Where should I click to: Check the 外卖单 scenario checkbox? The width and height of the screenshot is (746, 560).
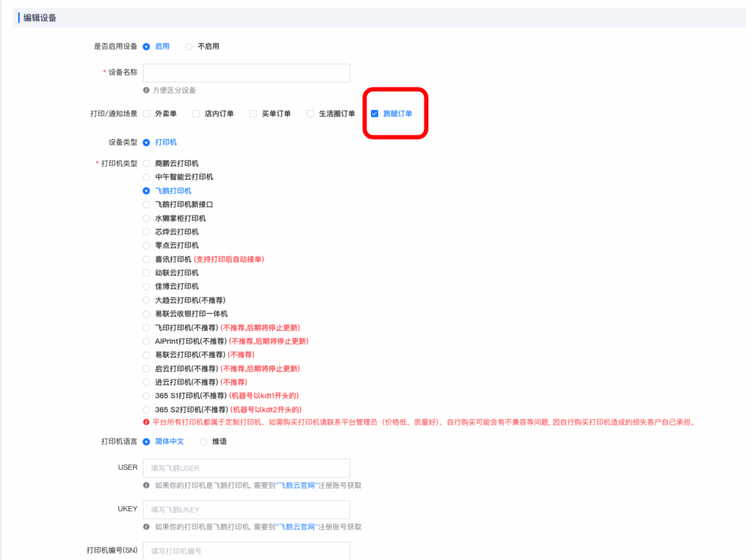[145, 114]
